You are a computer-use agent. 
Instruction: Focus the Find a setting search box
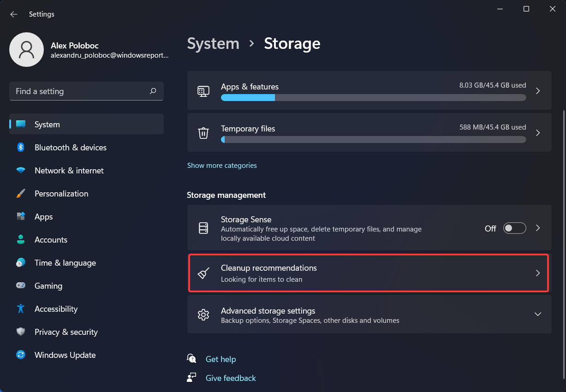click(x=78, y=91)
